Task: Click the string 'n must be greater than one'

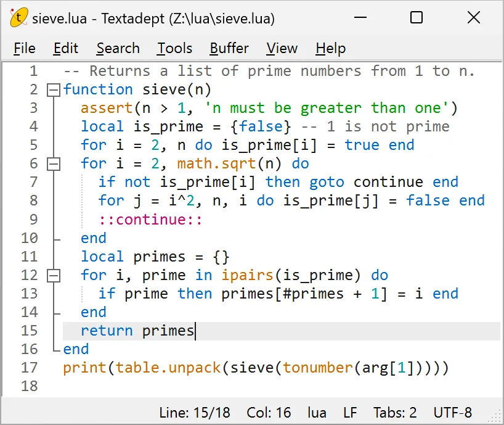Action: click(327, 109)
